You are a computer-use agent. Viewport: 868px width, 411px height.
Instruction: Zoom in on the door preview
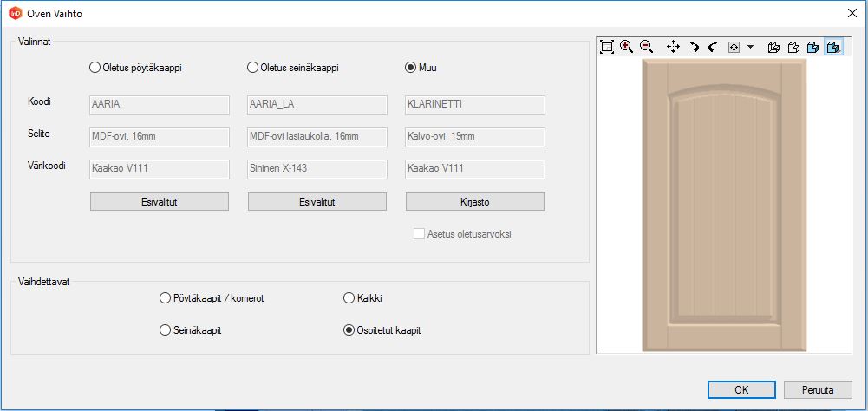point(626,47)
